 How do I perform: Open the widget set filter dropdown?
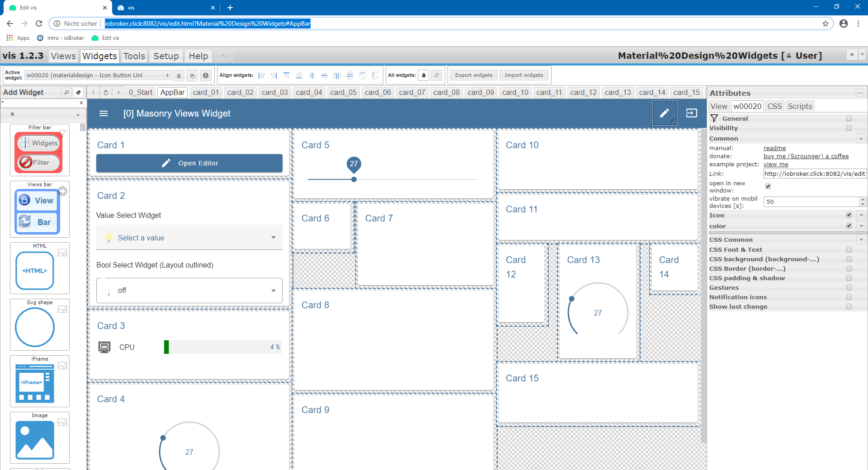click(43, 114)
